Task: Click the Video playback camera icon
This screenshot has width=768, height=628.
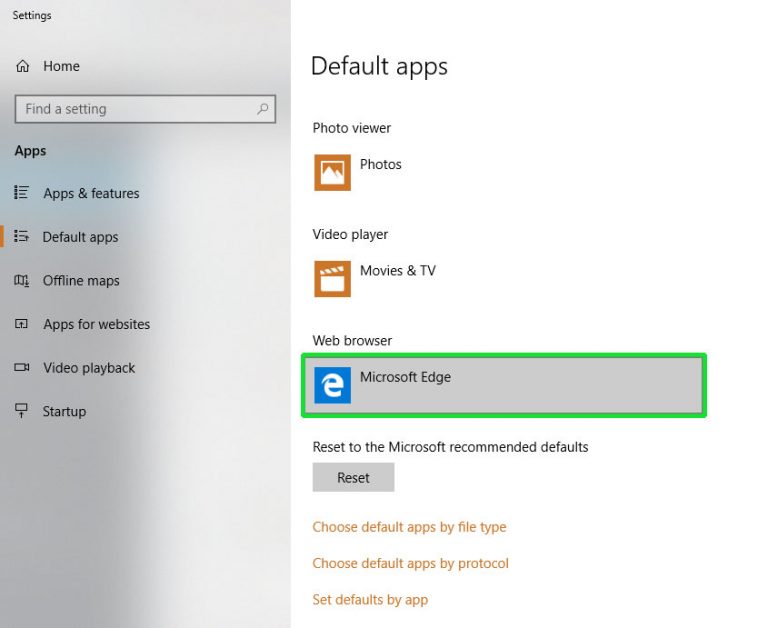Action: tap(22, 367)
